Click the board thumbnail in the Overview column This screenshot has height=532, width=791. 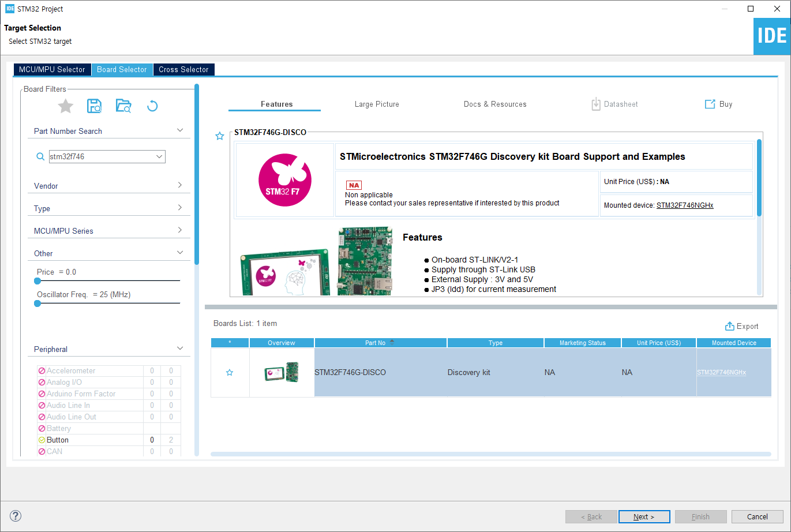[282, 373]
